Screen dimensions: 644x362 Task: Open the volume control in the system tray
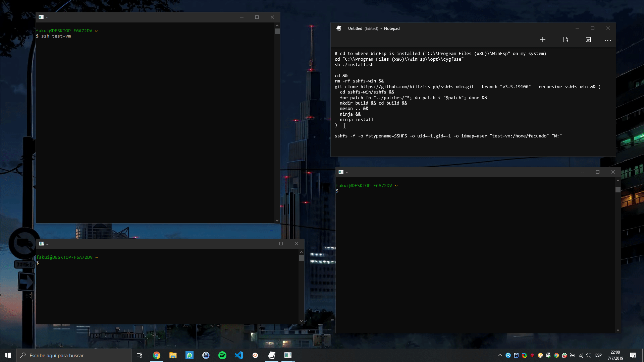tap(588, 355)
